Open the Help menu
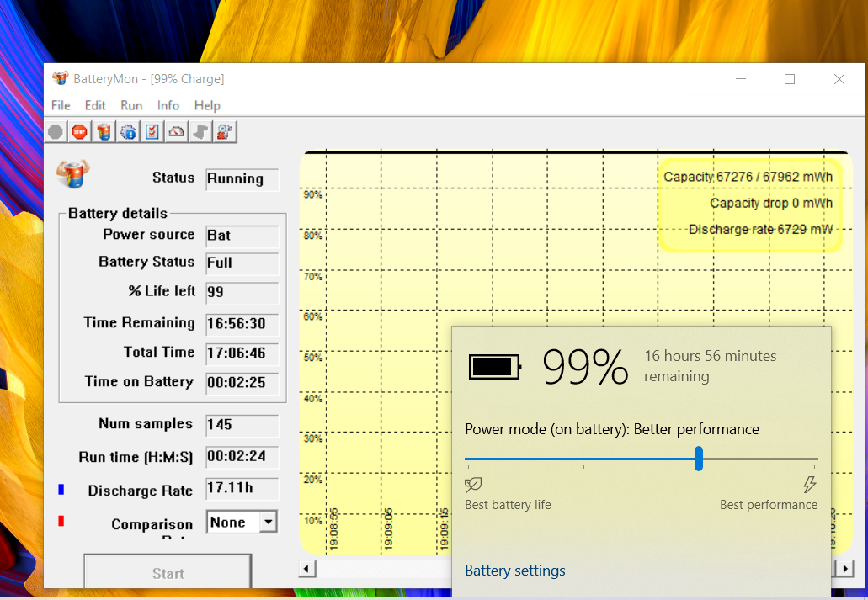The image size is (868, 600). click(207, 105)
